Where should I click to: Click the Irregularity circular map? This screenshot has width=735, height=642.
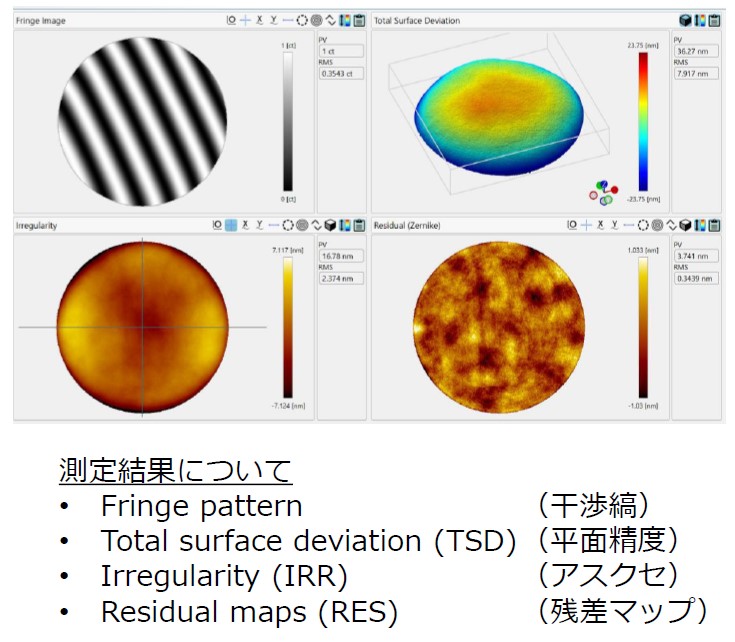pyautogui.click(x=142, y=327)
